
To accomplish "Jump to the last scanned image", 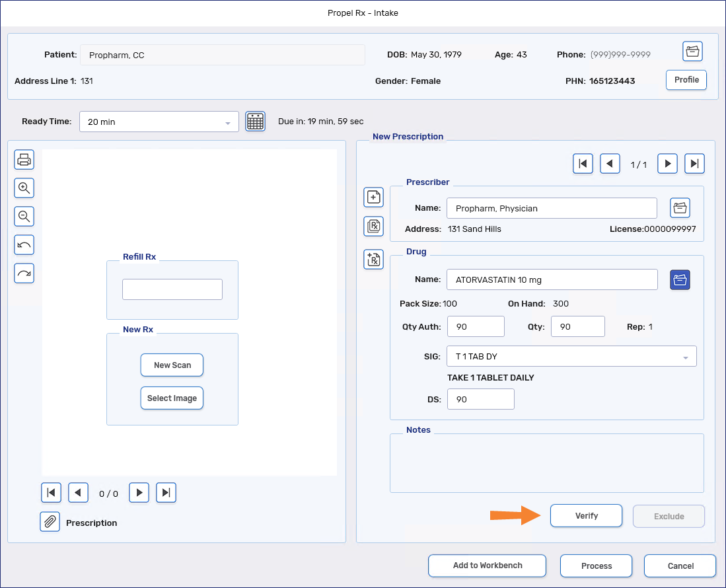I will (x=166, y=493).
